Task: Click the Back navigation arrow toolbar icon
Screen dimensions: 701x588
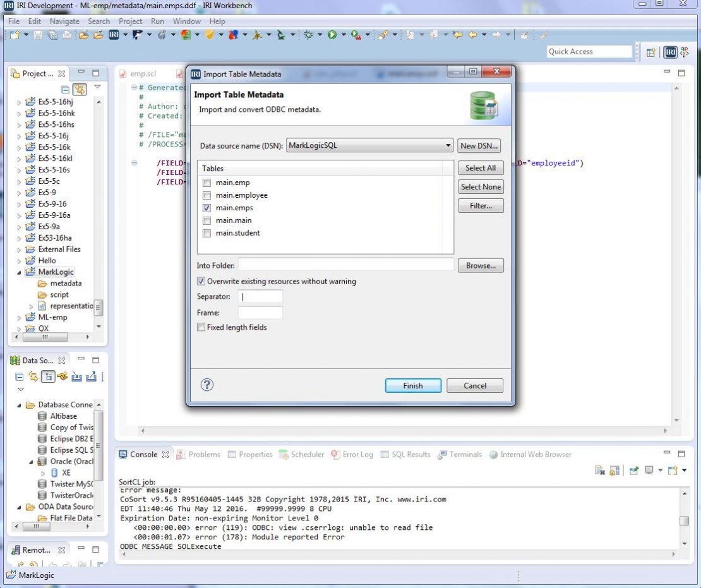Action: click(472, 35)
